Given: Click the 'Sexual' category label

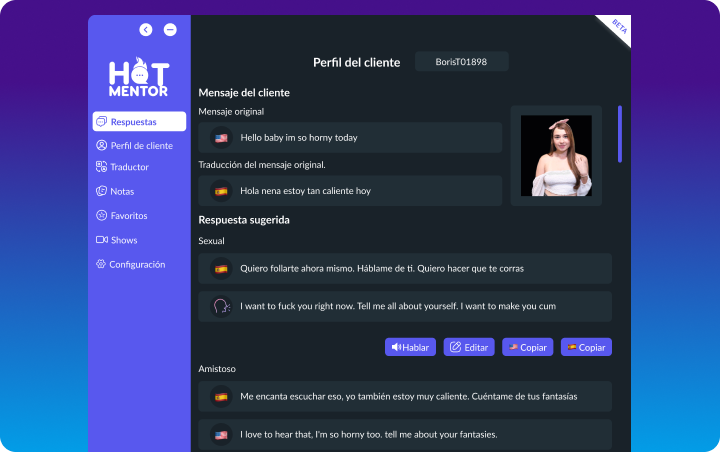Looking at the screenshot, I should pyautogui.click(x=211, y=241).
